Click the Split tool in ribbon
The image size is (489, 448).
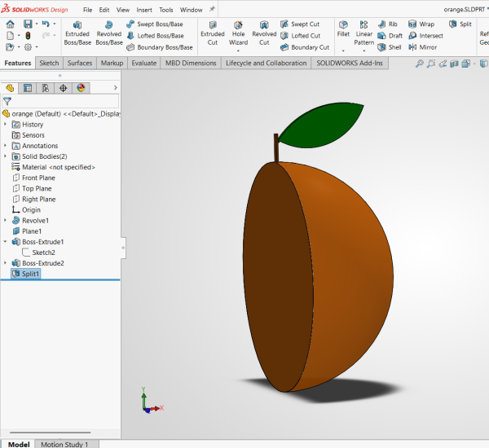click(460, 24)
